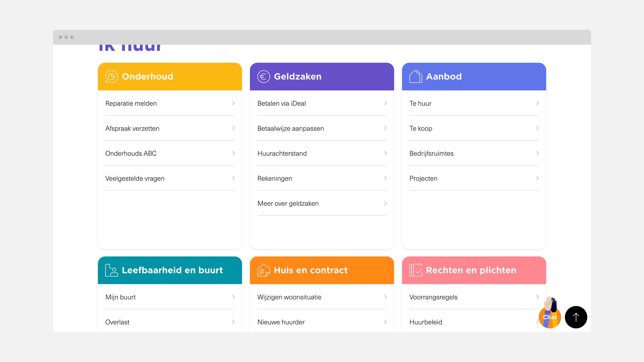The width and height of the screenshot is (644, 362).
Task: Click the Te huur text
Action: tap(420, 103)
